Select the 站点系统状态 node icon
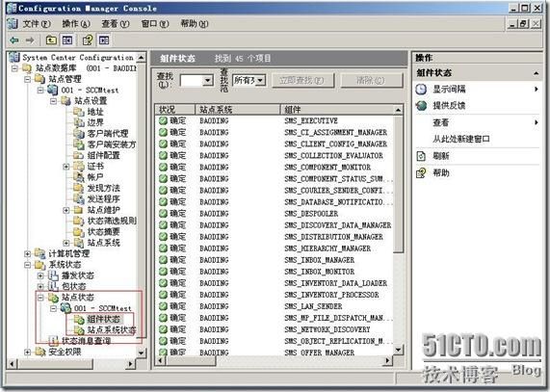This screenshot has height=392, width=550. 79,330
